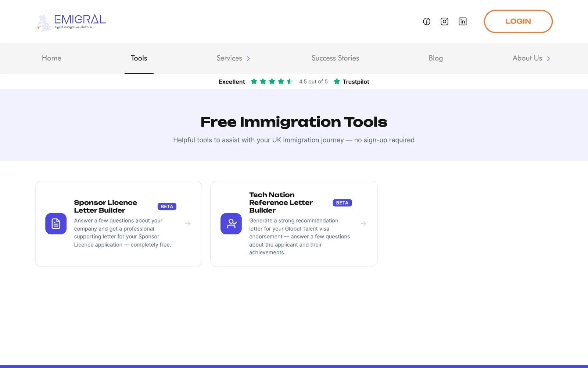Navigate to the Blog page
Viewport: 588px width, 368px height.
tap(435, 58)
